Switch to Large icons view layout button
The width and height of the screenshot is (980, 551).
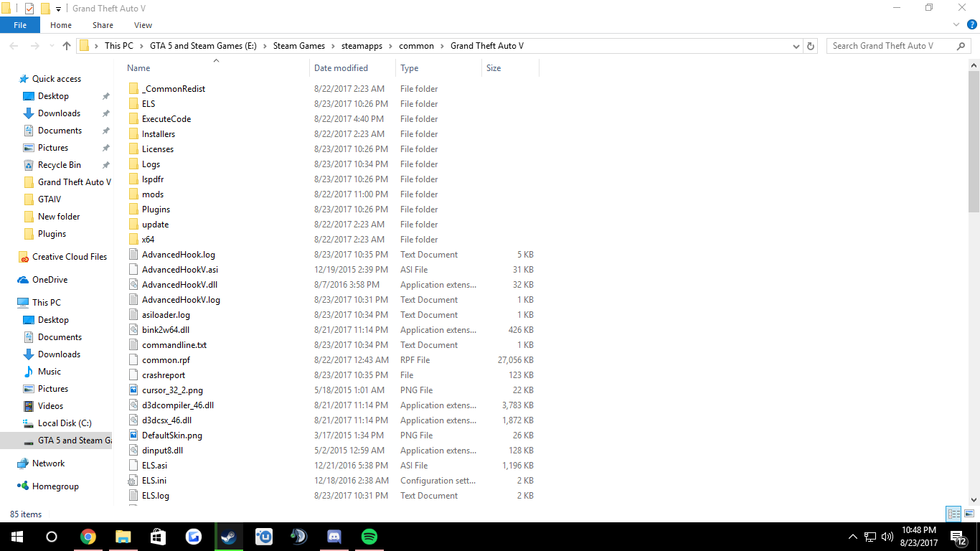pyautogui.click(x=969, y=514)
